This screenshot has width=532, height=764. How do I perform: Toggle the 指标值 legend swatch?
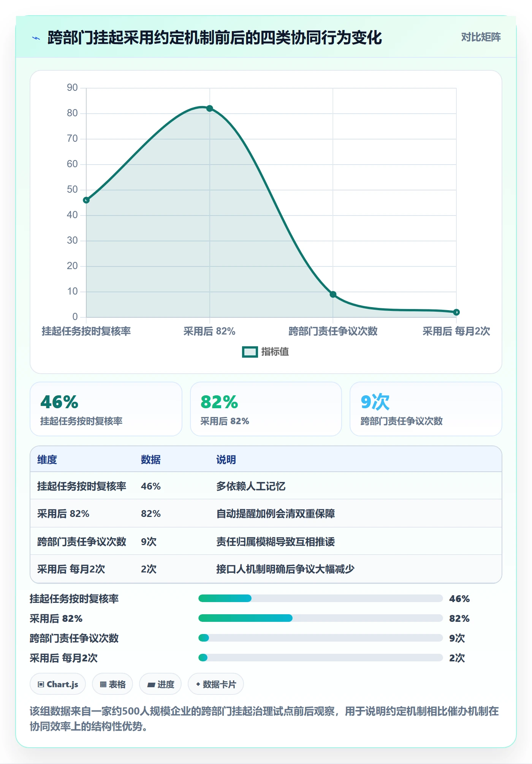point(250,352)
